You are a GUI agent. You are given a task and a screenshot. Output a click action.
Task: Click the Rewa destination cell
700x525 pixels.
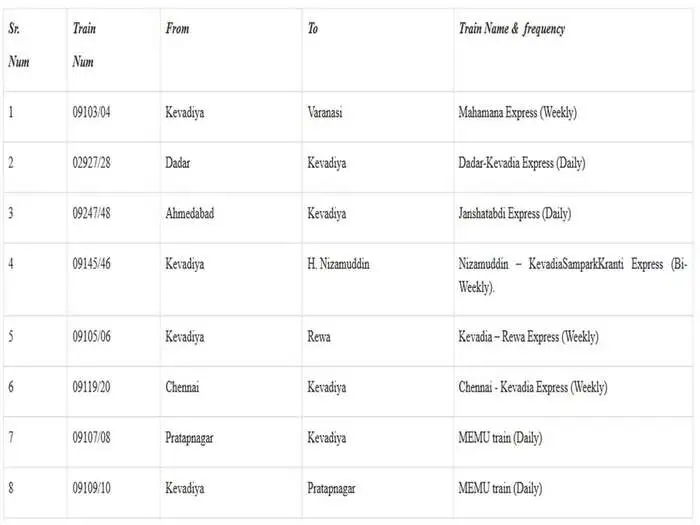coord(319,337)
